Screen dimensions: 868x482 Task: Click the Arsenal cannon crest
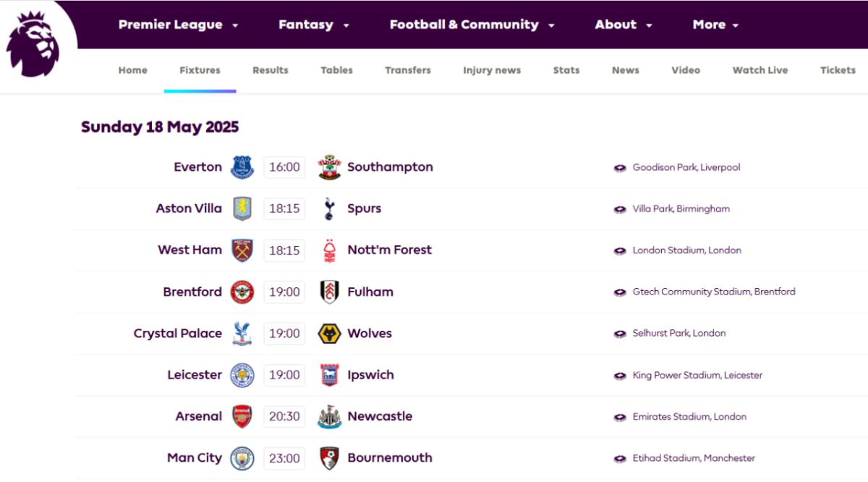(242, 416)
